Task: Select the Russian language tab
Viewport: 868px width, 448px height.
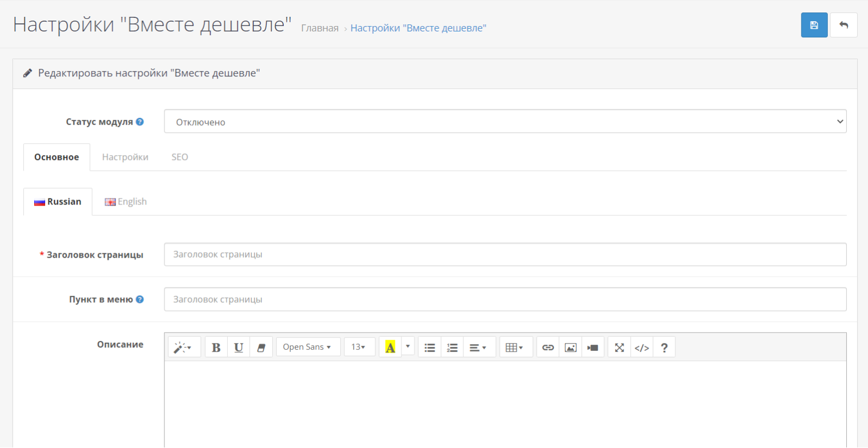Action: click(58, 202)
